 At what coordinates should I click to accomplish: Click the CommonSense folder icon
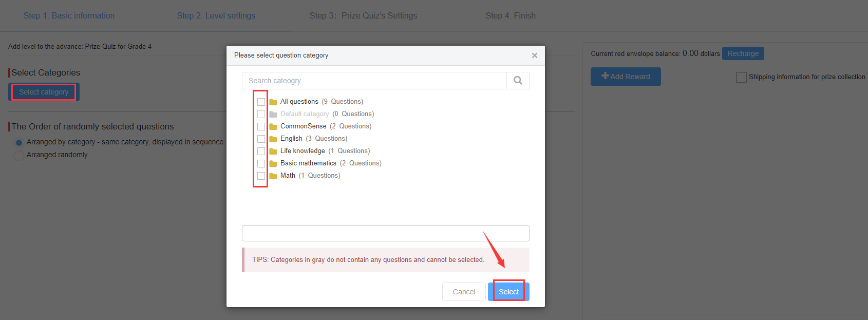pos(273,127)
